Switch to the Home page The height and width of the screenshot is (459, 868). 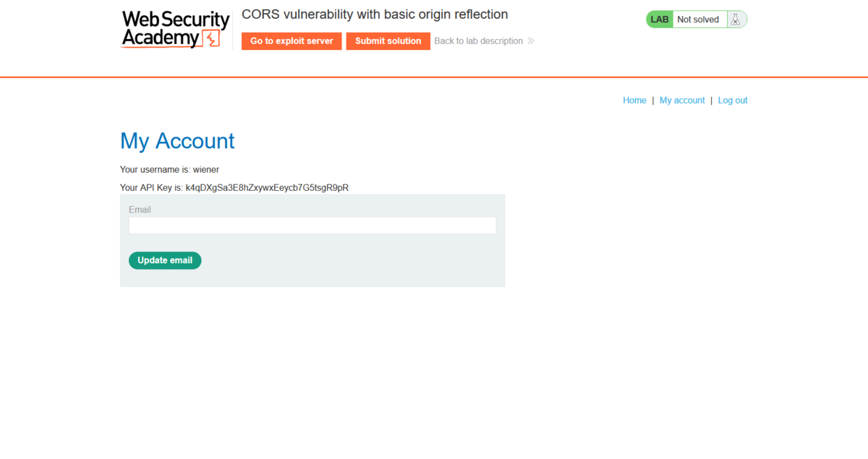(634, 100)
